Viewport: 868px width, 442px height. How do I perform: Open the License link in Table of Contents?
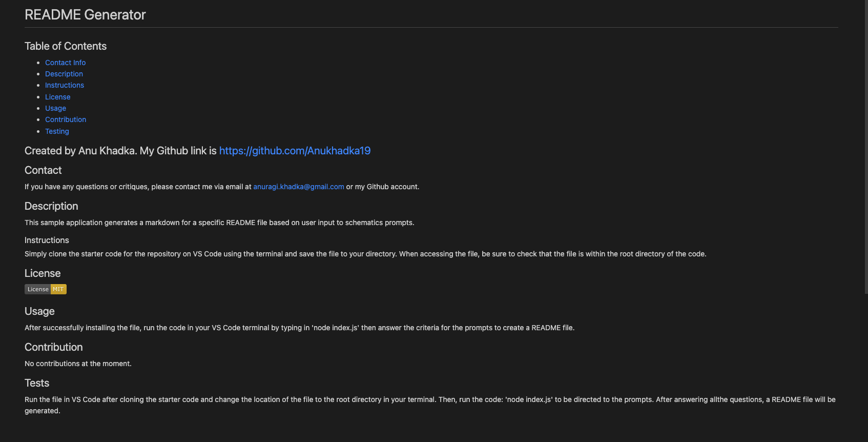pyautogui.click(x=58, y=97)
